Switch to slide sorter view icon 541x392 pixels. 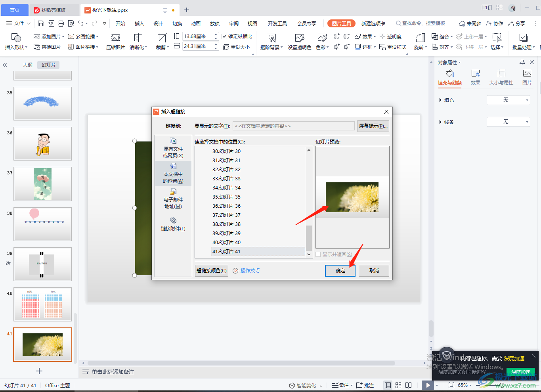pos(398,385)
